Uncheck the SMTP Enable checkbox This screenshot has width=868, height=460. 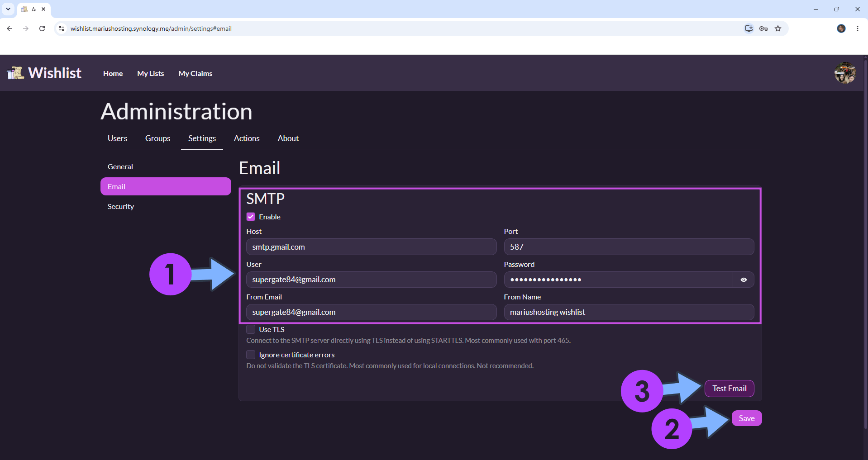pos(251,217)
